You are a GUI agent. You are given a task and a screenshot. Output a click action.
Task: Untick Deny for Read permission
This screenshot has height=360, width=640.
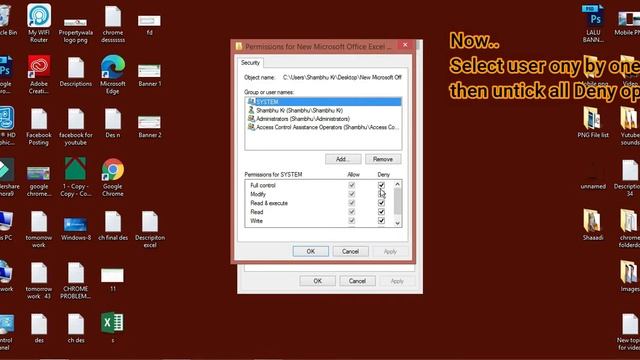381,212
